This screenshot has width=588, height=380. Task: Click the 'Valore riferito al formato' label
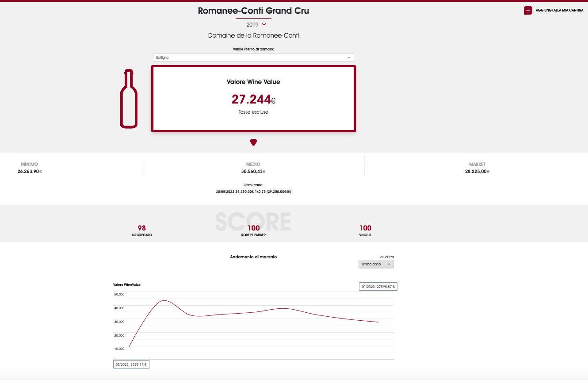pos(253,49)
